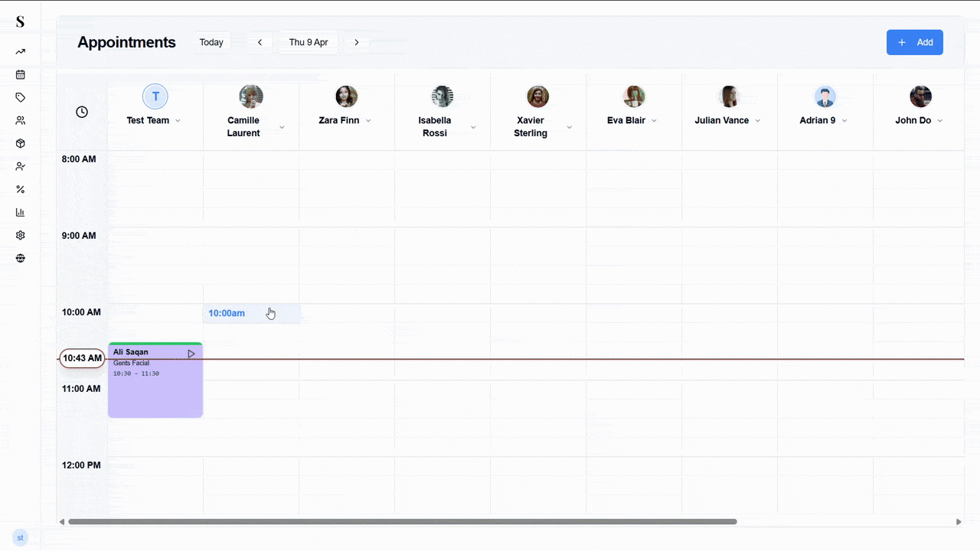Click the horizontal scrollbar at the bottom
980x551 pixels.
coord(402,521)
